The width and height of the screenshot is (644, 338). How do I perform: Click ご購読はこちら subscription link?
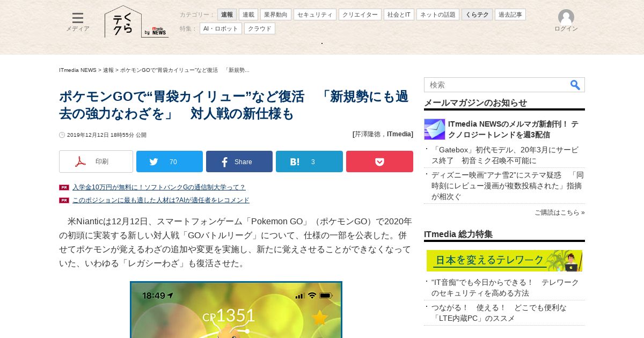[559, 212]
